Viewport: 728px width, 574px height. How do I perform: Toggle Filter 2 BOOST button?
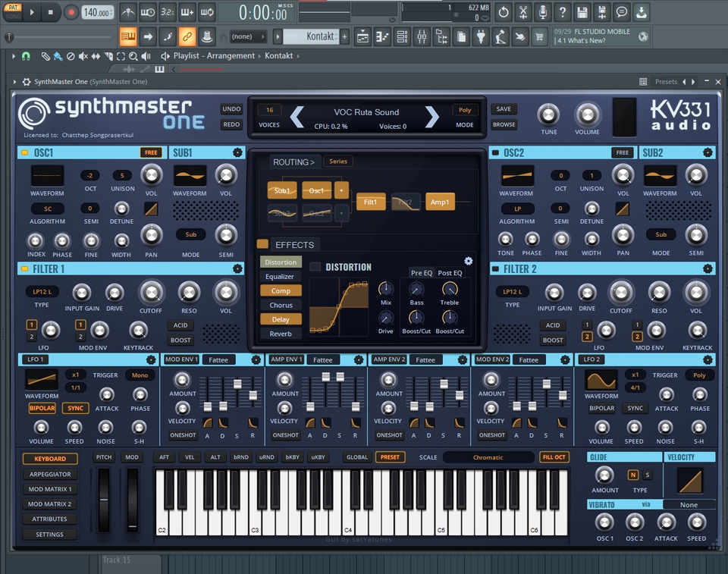click(553, 340)
